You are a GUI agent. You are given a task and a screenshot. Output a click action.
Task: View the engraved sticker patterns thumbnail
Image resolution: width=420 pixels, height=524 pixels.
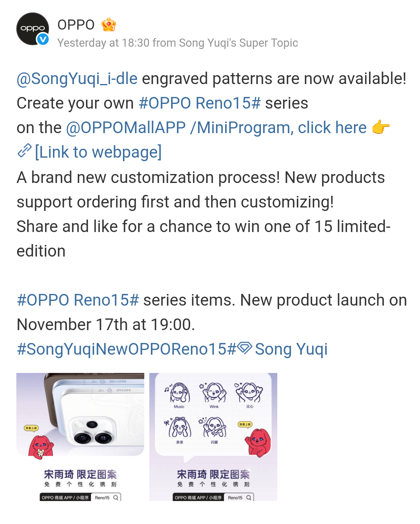click(x=213, y=437)
